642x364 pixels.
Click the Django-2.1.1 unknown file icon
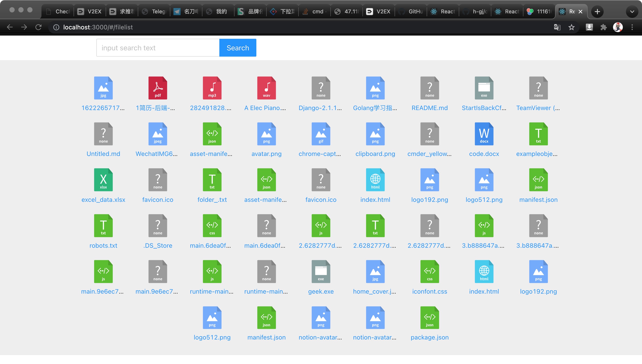click(x=321, y=88)
